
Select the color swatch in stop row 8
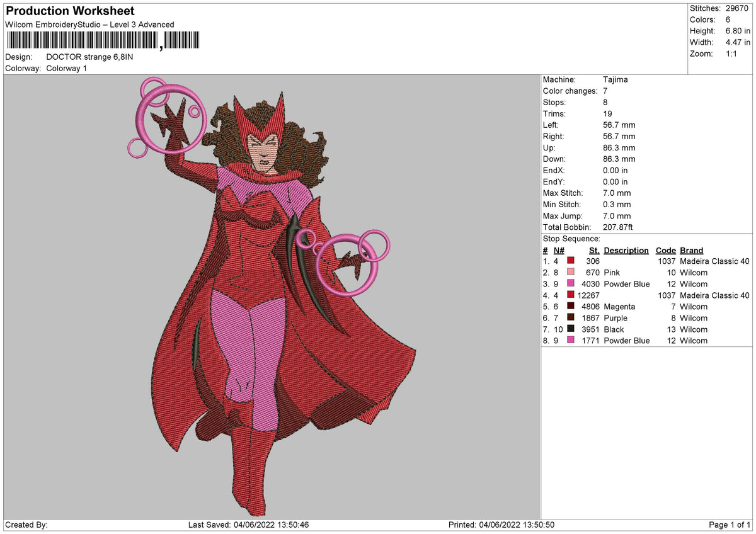coord(571,341)
